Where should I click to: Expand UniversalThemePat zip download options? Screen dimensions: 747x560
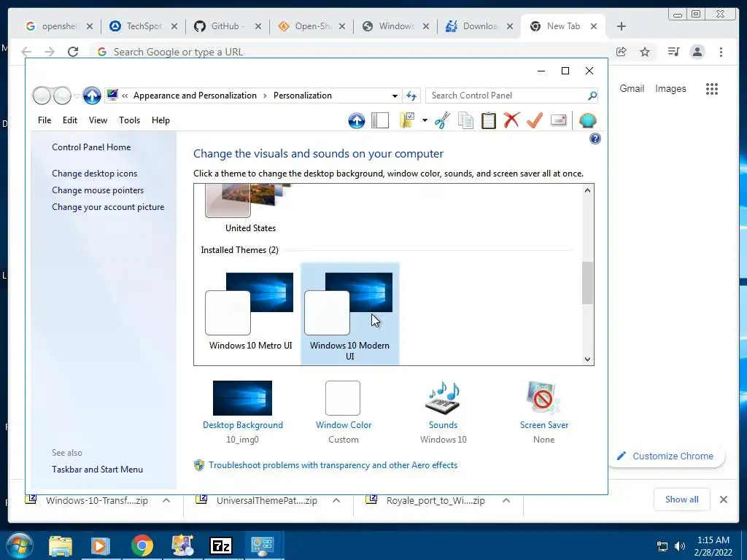[x=336, y=500]
